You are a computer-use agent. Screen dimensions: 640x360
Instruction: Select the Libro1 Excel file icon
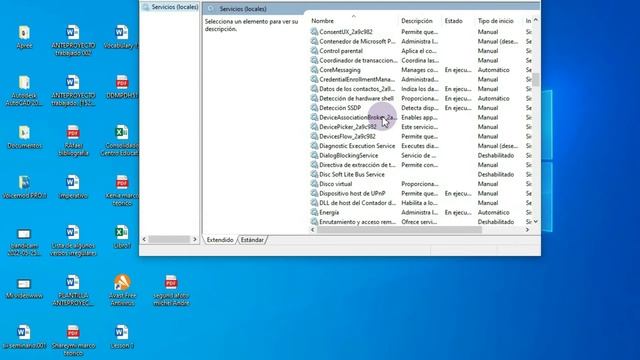point(122,233)
